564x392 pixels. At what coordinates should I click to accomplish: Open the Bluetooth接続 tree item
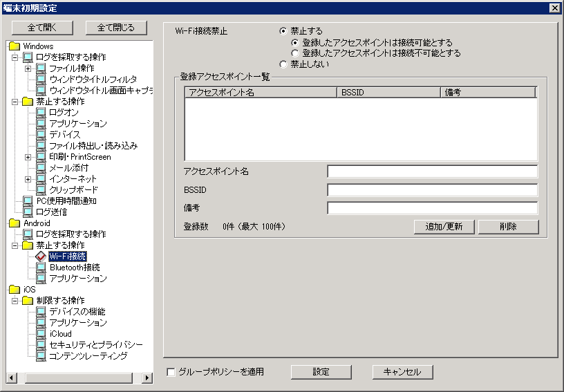coord(75,268)
